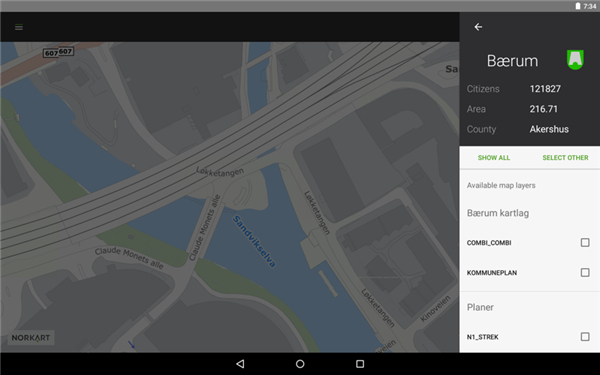Tap the Planer section heading
Viewport: 600px width, 375px height.
click(x=480, y=307)
